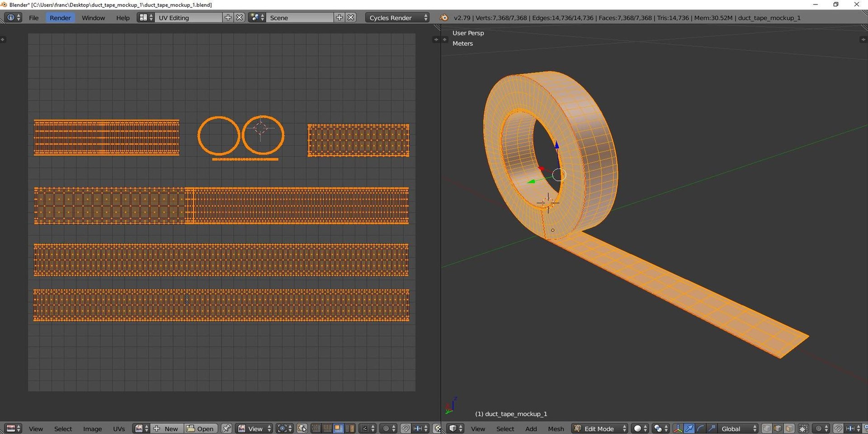Screen dimensions: 868x434
Task: Expand UV editor tool shelf plus tab
Action: pos(3,40)
